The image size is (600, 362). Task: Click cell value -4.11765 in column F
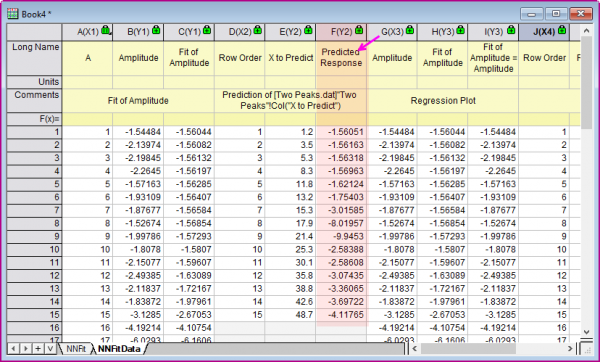coord(341,315)
